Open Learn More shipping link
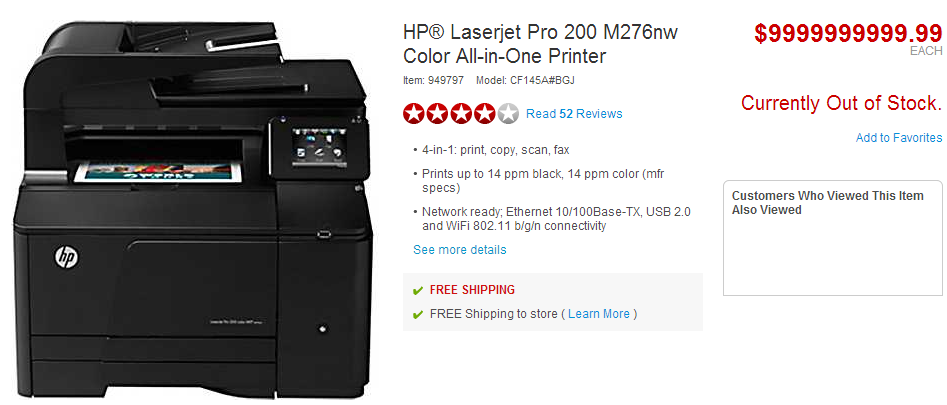Viewport: 947px width, 405px height. 599,314
